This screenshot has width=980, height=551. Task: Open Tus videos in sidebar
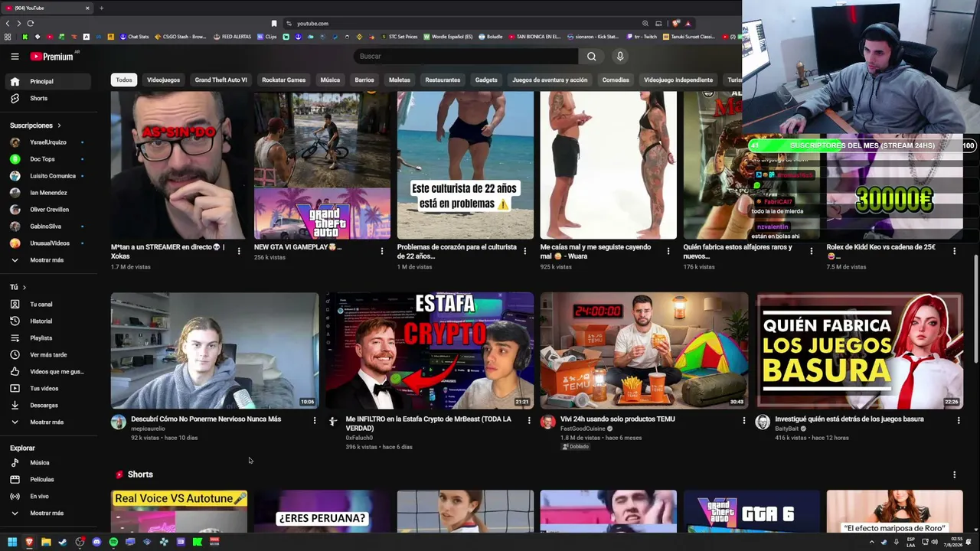[x=49, y=389]
